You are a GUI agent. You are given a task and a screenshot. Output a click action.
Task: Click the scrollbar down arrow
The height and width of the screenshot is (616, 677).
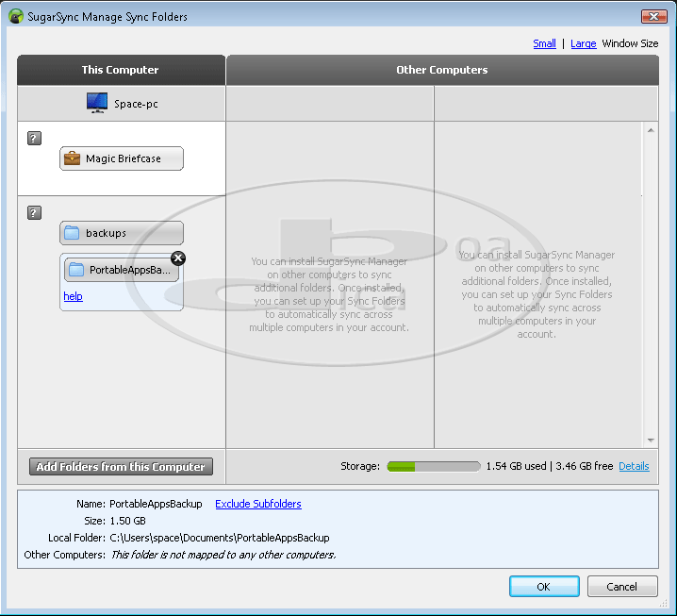click(x=651, y=441)
